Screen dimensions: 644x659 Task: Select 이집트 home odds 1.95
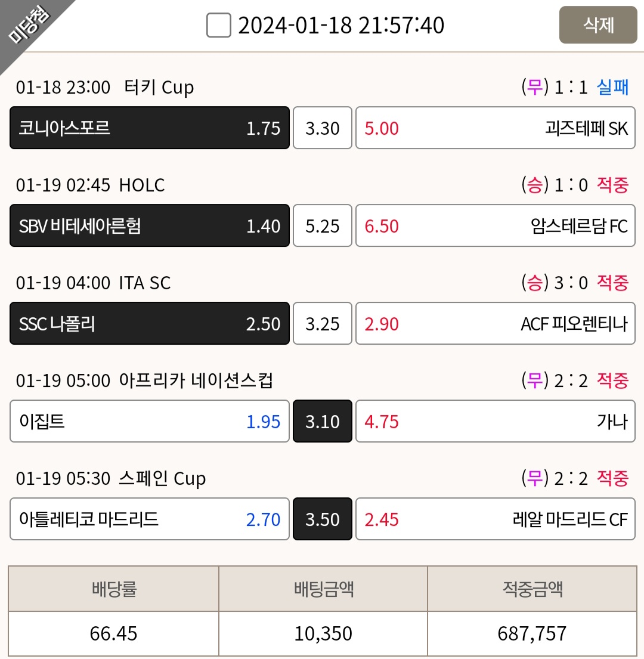click(x=150, y=421)
